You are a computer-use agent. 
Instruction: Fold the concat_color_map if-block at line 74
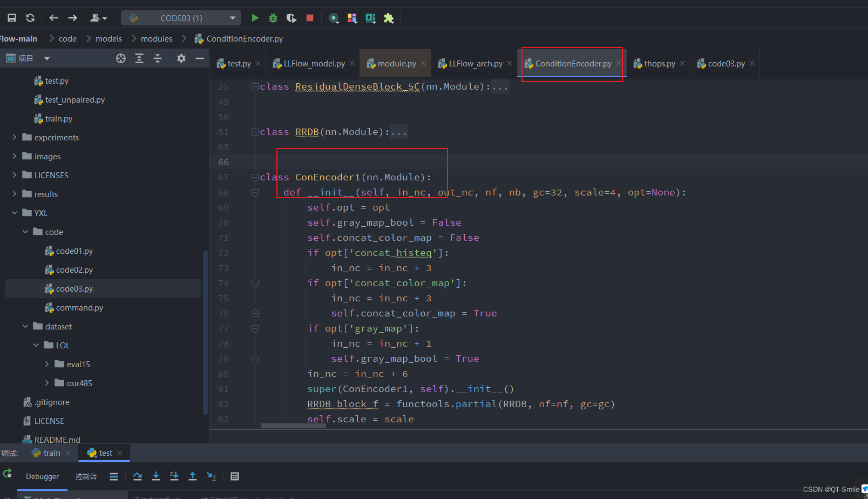pyautogui.click(x=255, y=283)
